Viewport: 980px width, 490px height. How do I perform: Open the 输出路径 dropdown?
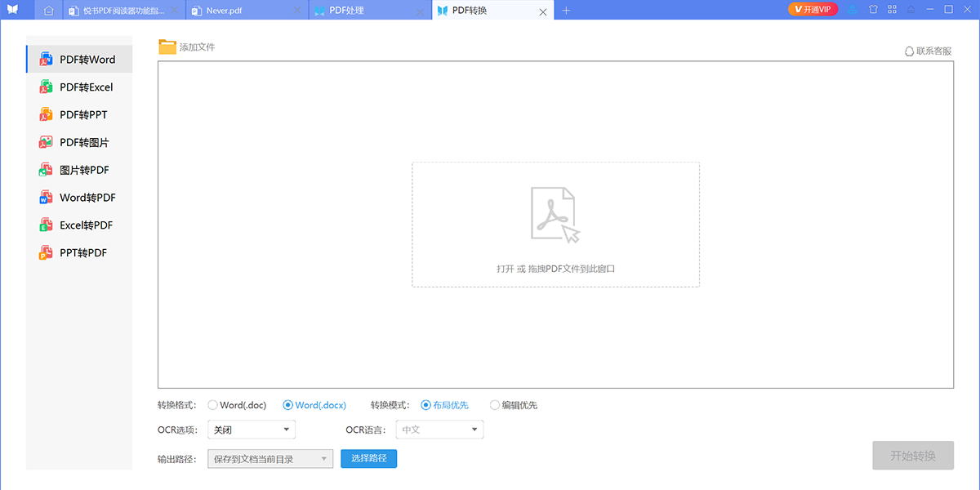click(x=269, y=458)
